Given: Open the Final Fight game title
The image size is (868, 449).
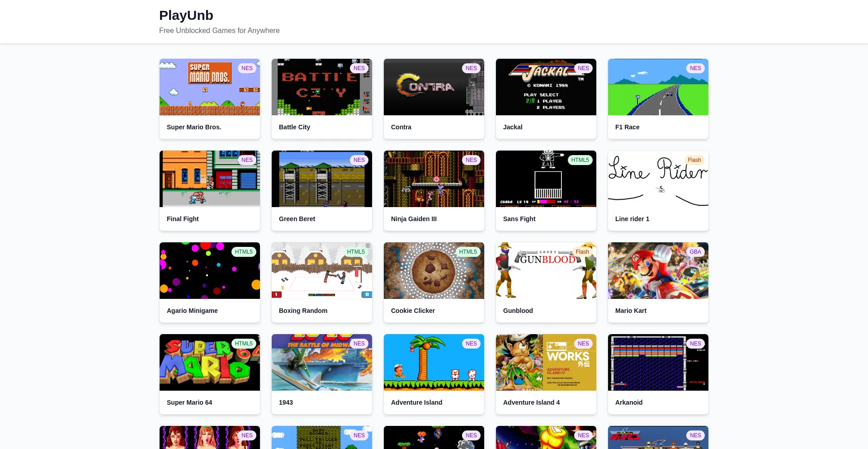Looking at the screenshot, I should pos(183,219).
